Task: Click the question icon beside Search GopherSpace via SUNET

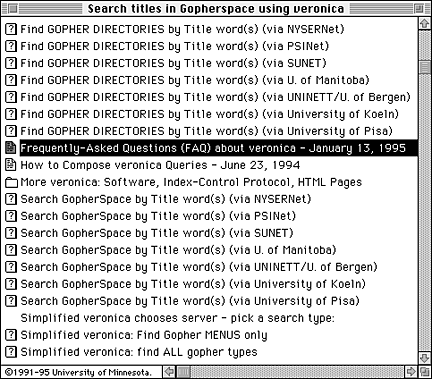Action: pos(11,233)
